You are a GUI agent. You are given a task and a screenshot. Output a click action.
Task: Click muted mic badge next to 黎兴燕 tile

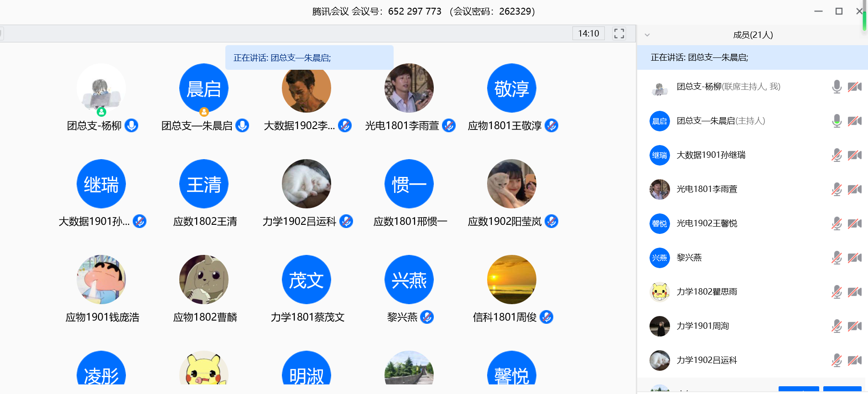coord(427,317)
